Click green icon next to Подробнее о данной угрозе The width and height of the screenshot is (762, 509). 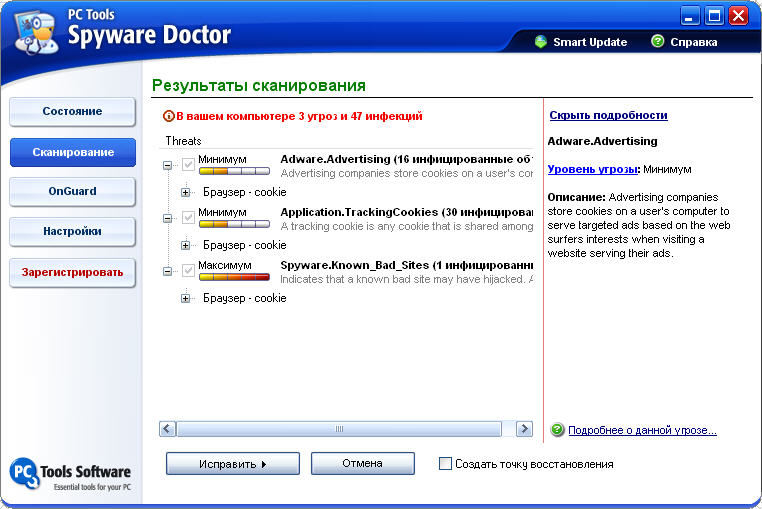(x=557, y=430)
